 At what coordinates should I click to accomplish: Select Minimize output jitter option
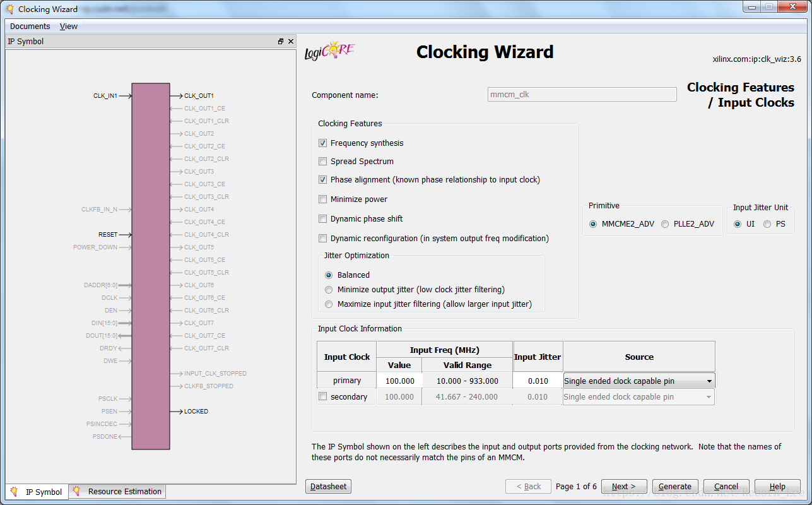click(329, 290)
